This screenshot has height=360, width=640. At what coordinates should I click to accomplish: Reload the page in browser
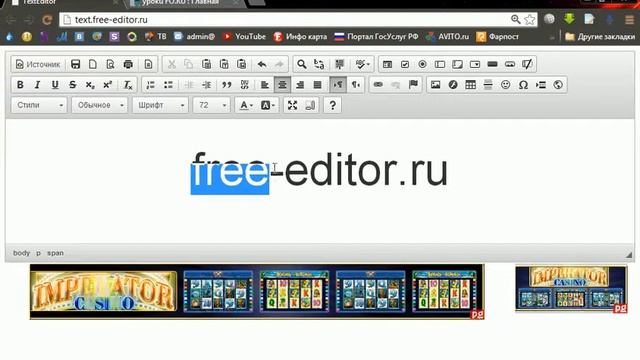point(47,20)
